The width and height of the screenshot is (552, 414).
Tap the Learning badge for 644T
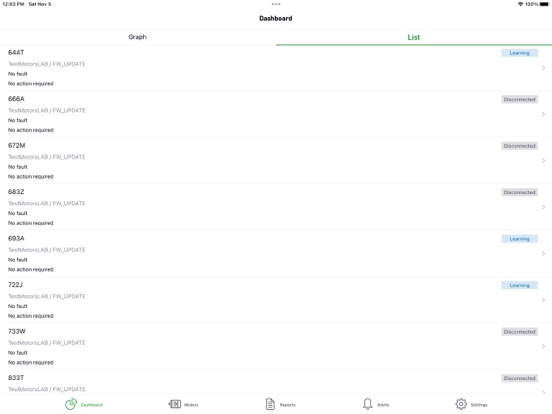point(520,53)
